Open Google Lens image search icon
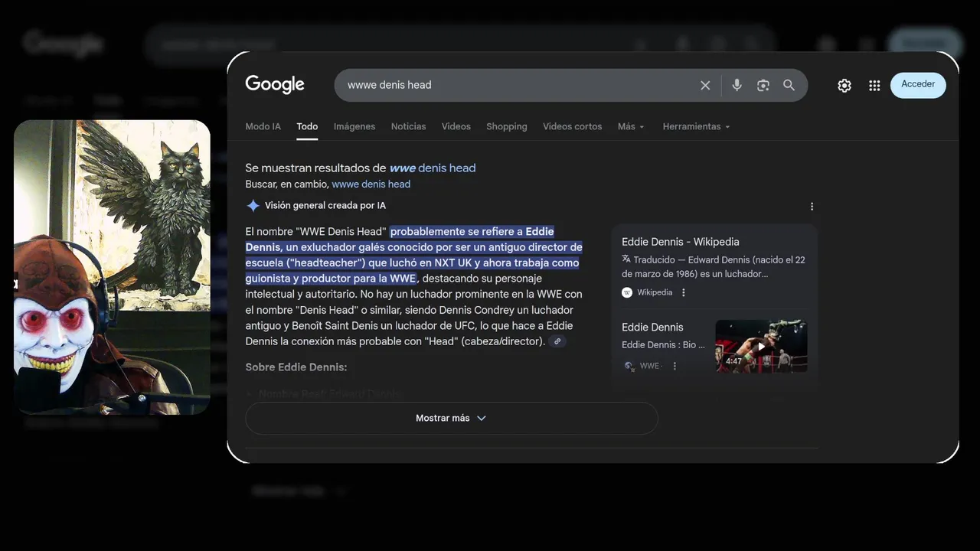Viewport: 980px width, 551px height. [x=763, y=85]
